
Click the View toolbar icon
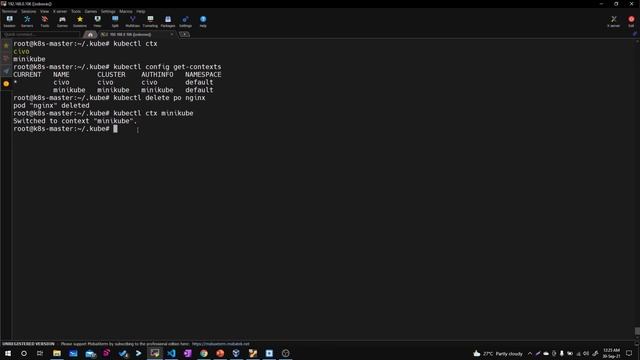pyautogui.click(x=97, y=21)
